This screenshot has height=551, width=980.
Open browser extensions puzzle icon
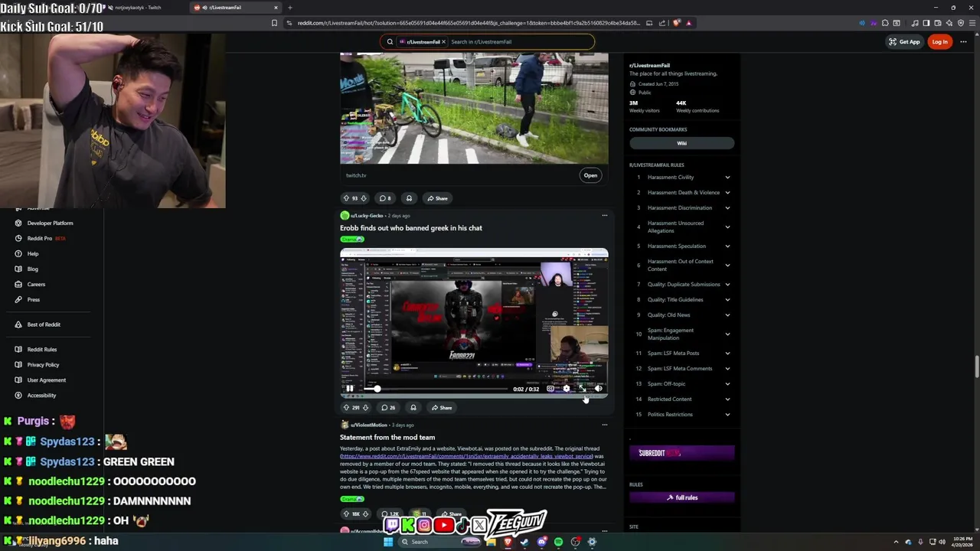885,23
